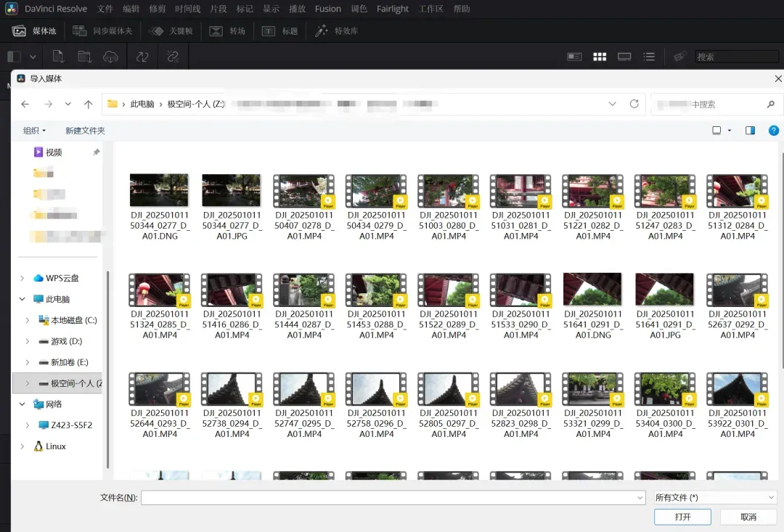Open the 转场 transitions panel
Viewport: 784px width, 532px height.
tap(227, 31)
